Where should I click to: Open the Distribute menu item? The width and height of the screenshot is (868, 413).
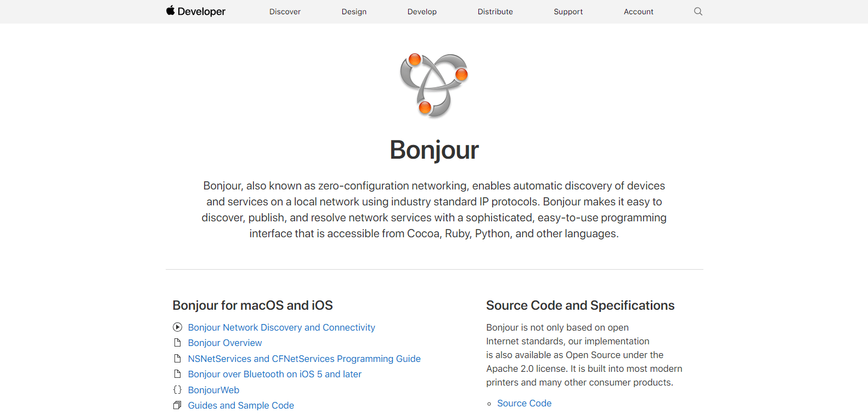(495, 12)
